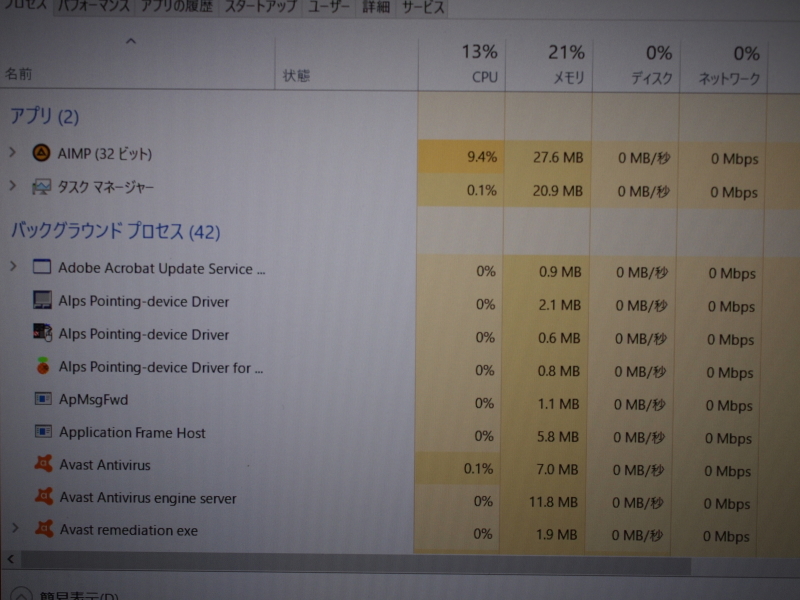Switch to the アプリの履歴 tab
The height and width of the screenshot is (600, 800).
177,7
